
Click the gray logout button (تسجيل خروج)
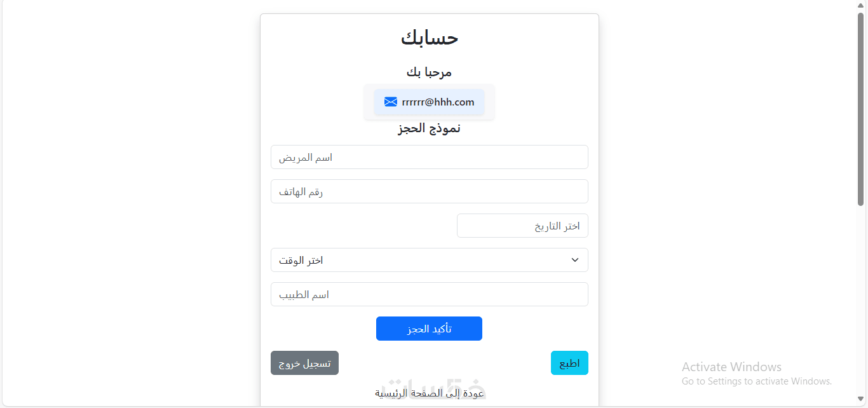(304, 363)
